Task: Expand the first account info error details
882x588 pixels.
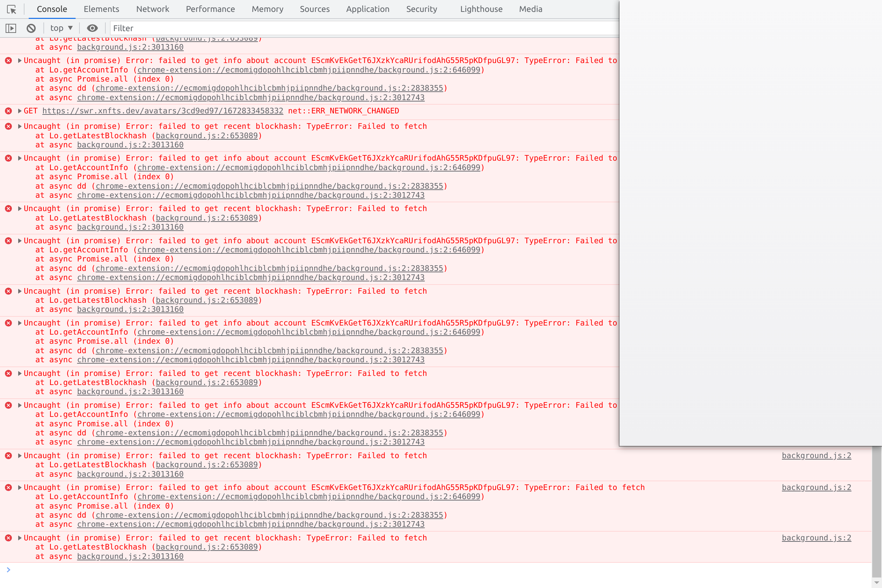Action: (19, 60)
